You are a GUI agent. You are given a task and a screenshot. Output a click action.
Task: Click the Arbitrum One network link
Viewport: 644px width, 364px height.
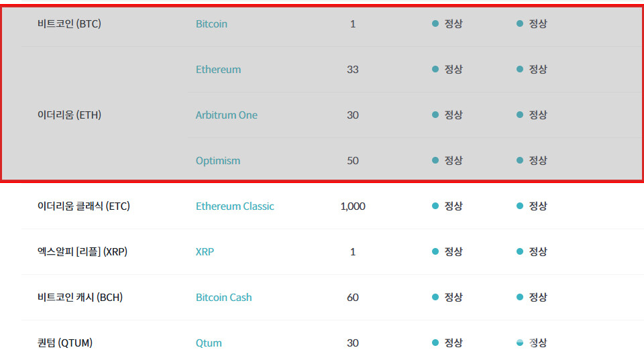[226, 115]
